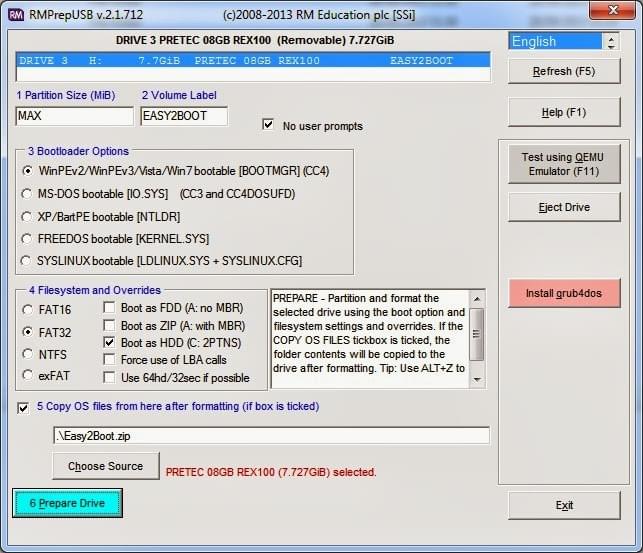Enable Use 64hd/32sec if possible

coord(109,377)
